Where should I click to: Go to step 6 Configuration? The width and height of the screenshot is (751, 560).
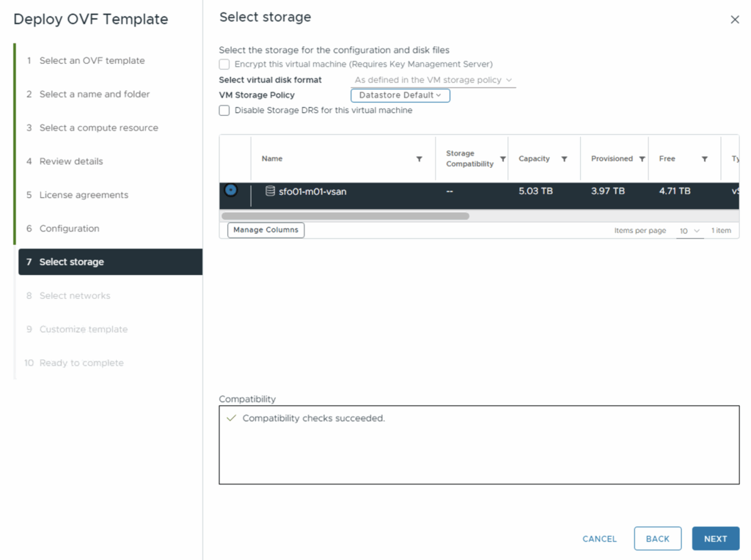pos(69,229)
